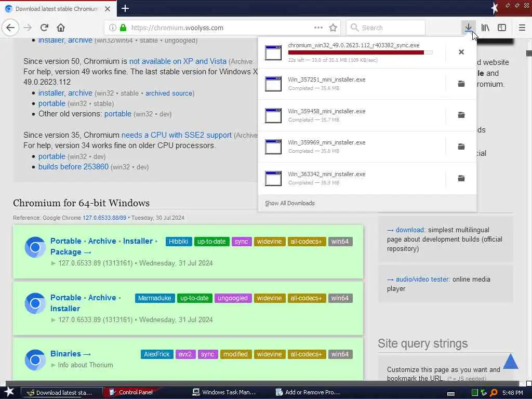Click portable link next to Other old versions
The width and height of the screenshot is (532, 399).
(118, 114)
